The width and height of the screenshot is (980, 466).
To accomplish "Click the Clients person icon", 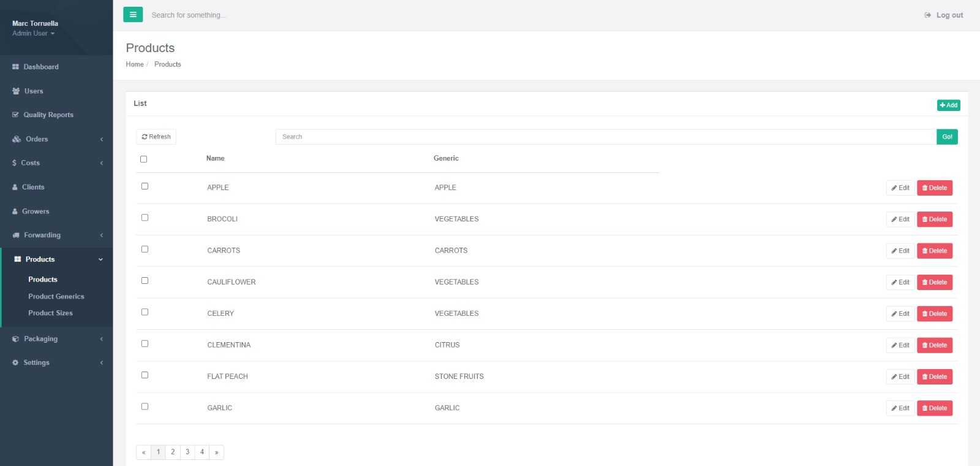I will click(15, 187).
